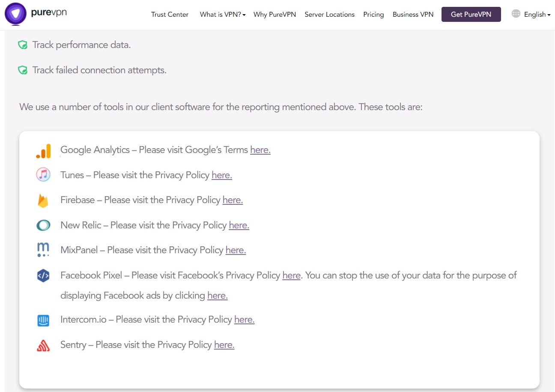The image size is (555, 392).
Task: Click the Intercom.io chat icon
Action: tap(43, 320)
